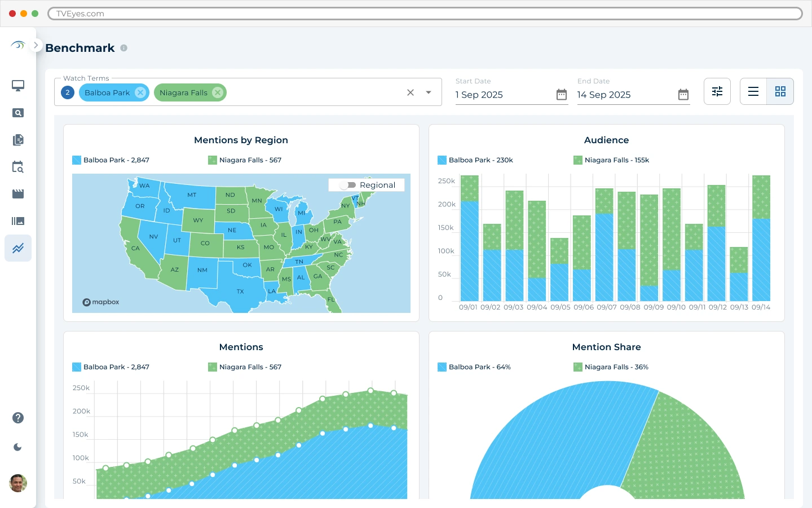Remove the Balboa Park watch term
The width and height of the screenshot is (812, 508).
click(140, 92)
